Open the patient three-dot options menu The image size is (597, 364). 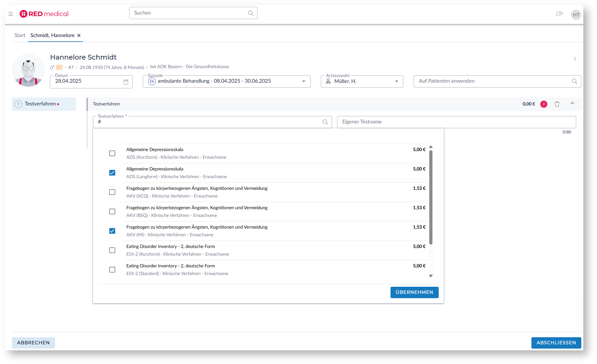(x=575, y=59)
